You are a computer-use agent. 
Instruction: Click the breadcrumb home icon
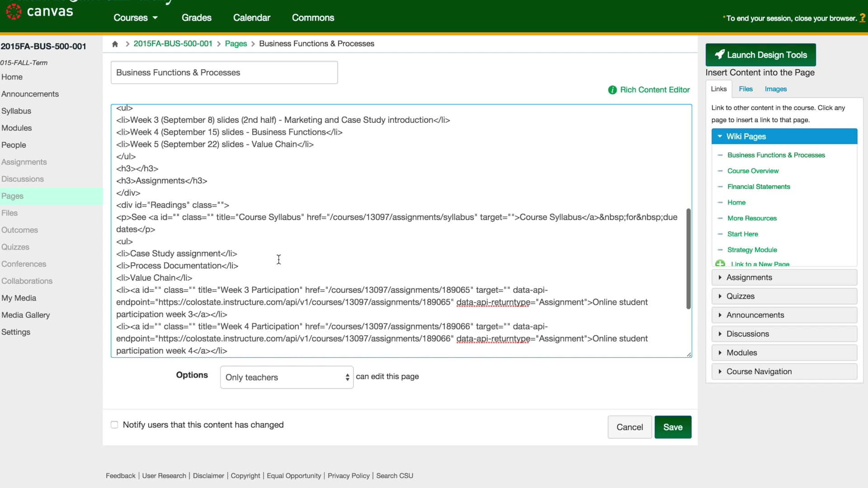click(114, 43)
